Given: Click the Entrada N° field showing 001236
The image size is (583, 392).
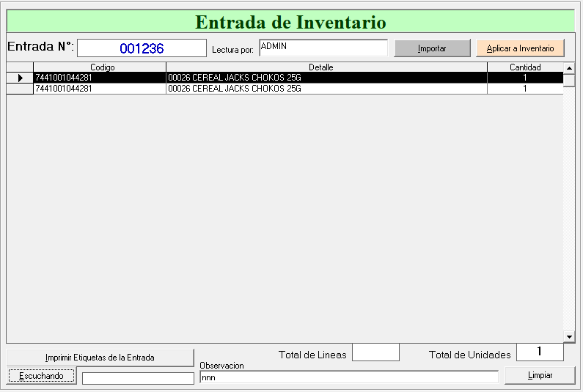Looking at the screenshot, I should point(142,48).
